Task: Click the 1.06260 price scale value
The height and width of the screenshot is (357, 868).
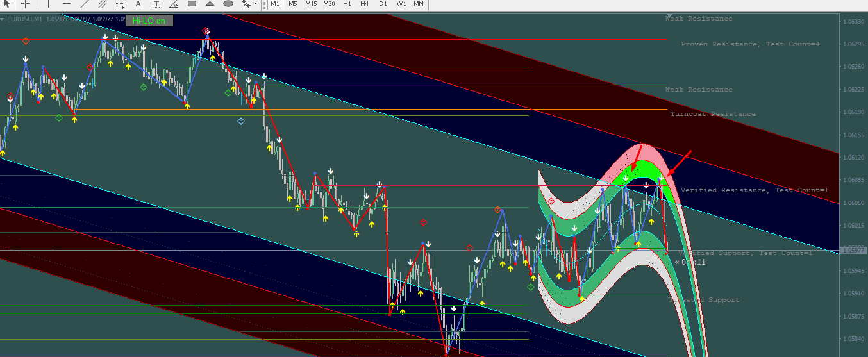Action: [x=853, y=67]
